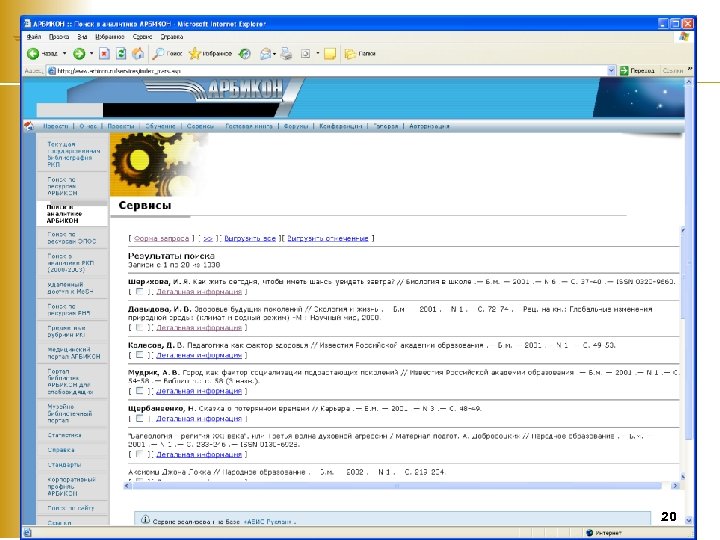Open the Правка menu

[x=59, y=37]
